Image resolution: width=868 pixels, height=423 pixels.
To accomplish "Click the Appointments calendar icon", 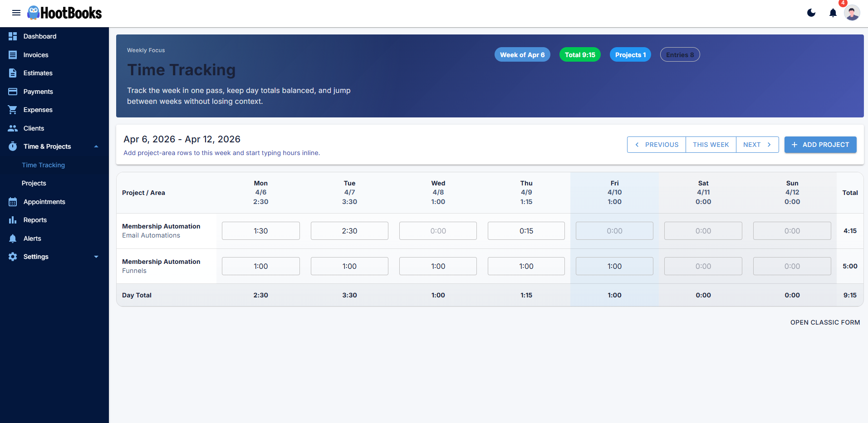I will click(x=13, y=202).
